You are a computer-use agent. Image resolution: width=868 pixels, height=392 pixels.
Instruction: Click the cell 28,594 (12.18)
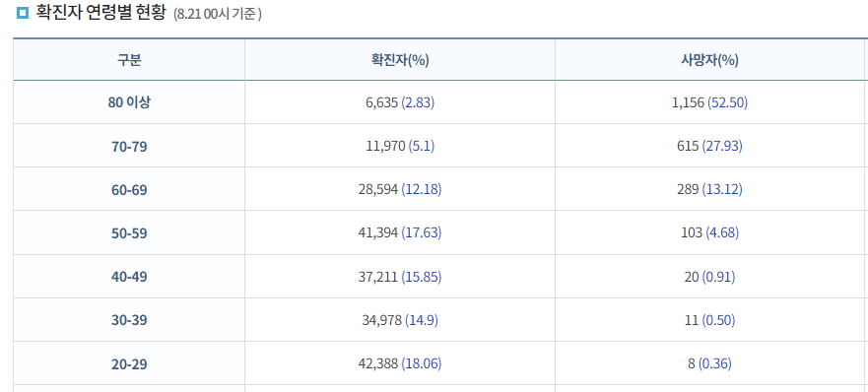click(400, 190)
